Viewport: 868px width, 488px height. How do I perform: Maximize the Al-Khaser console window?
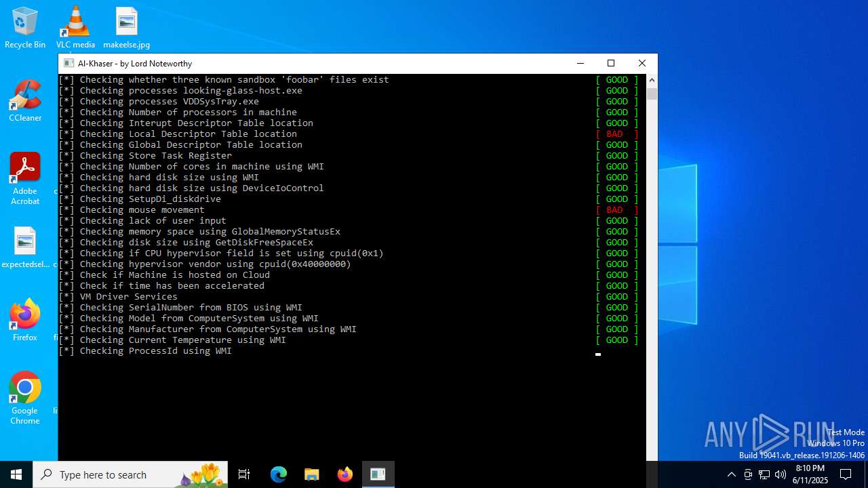pos(611,63)
